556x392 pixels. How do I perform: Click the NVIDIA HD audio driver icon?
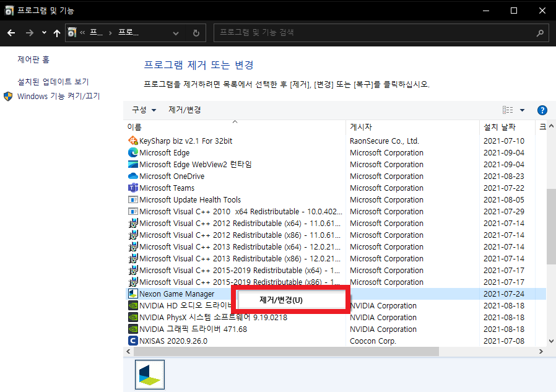pos(133,305)
